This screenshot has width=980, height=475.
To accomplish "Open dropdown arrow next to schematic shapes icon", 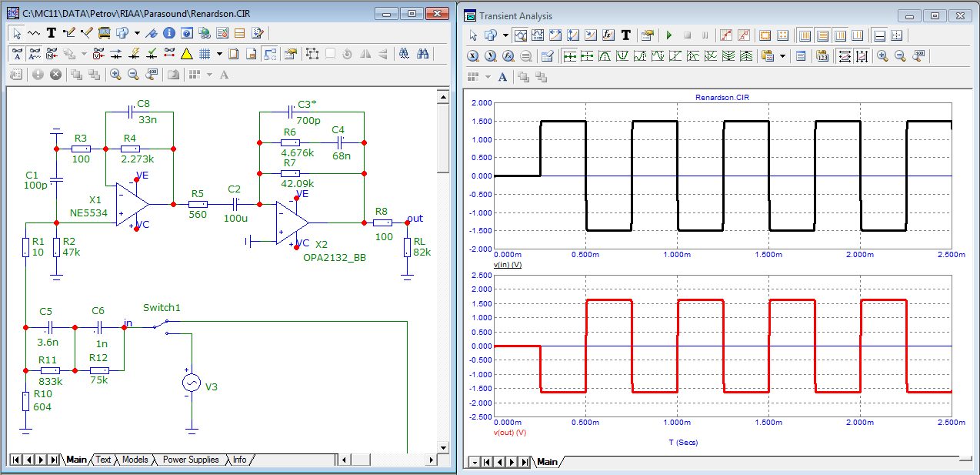I will coord(137,33).
